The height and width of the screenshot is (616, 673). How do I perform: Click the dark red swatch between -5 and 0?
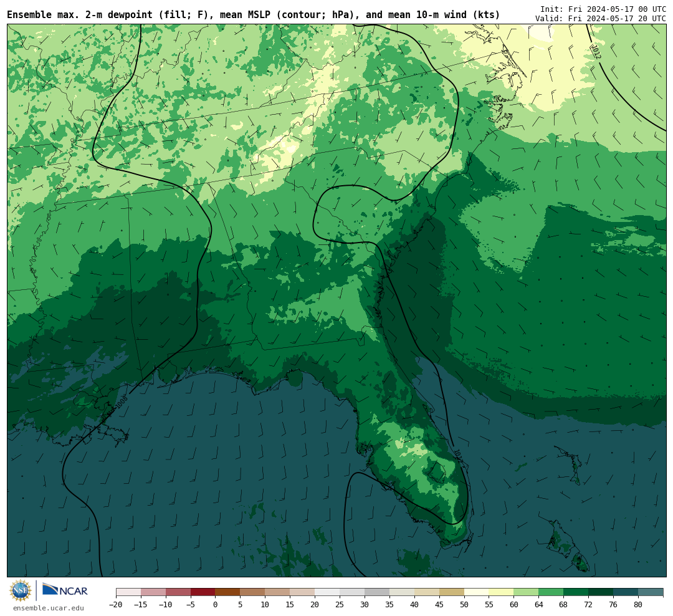point(203,592)
